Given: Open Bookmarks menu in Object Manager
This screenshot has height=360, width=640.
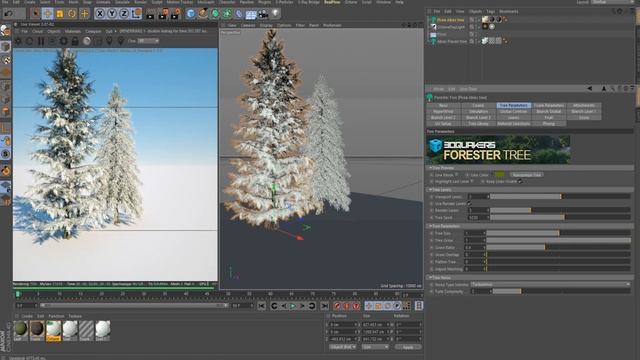Looking at the screenshot, I should tap(509, 11).
